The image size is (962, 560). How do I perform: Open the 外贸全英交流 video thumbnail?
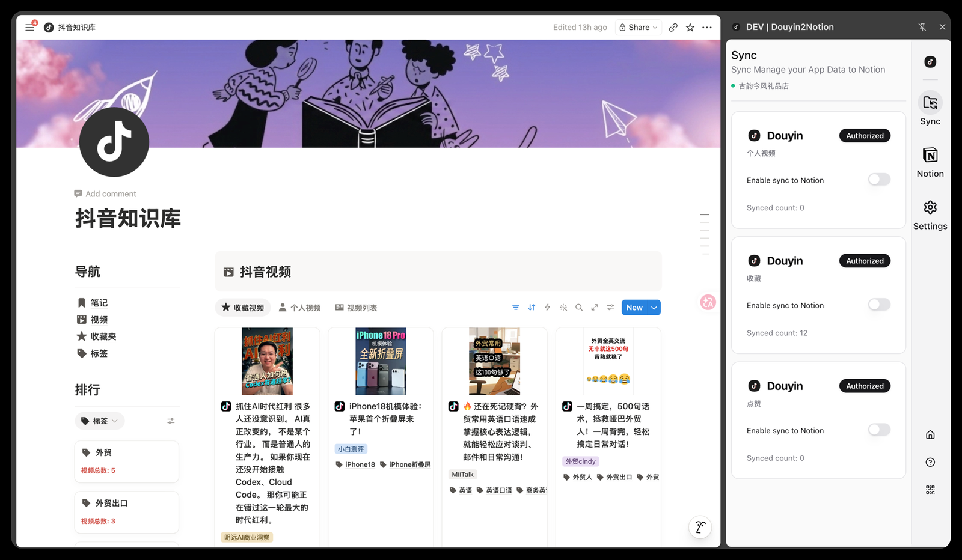click(608, 361)
